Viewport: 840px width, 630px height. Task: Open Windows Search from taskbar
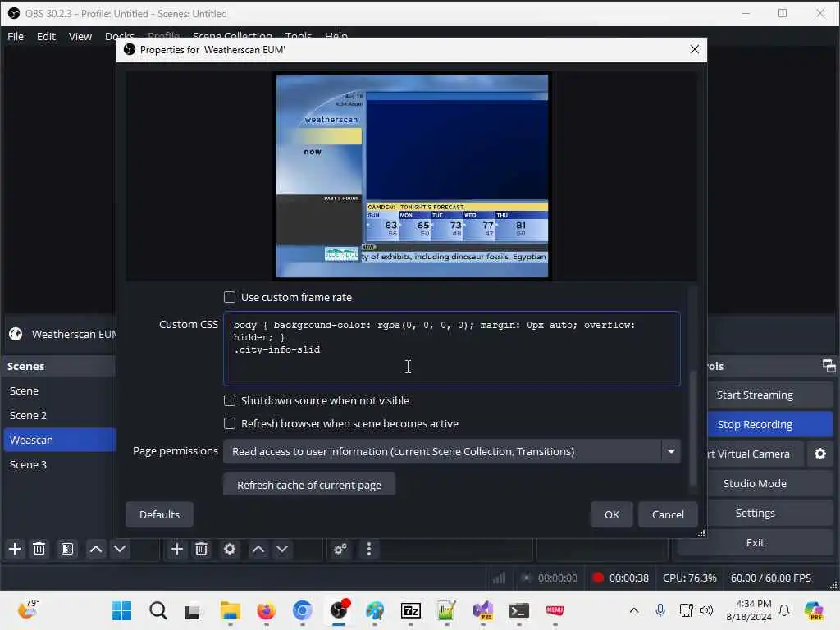pos(158,610)
